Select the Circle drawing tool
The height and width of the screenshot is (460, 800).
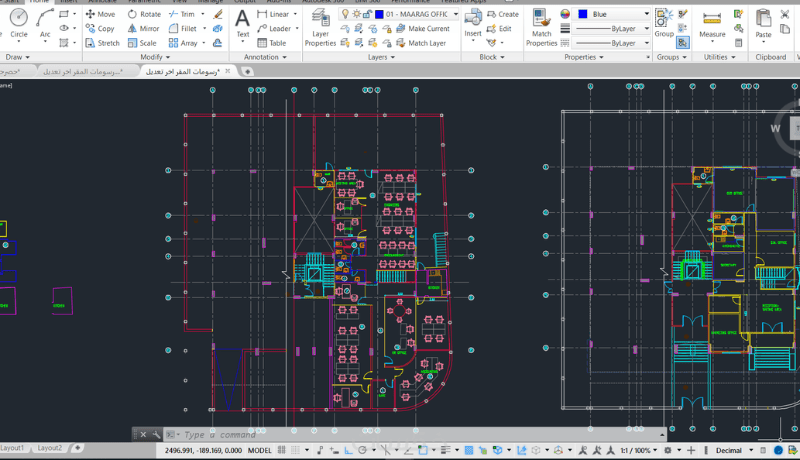18,23
